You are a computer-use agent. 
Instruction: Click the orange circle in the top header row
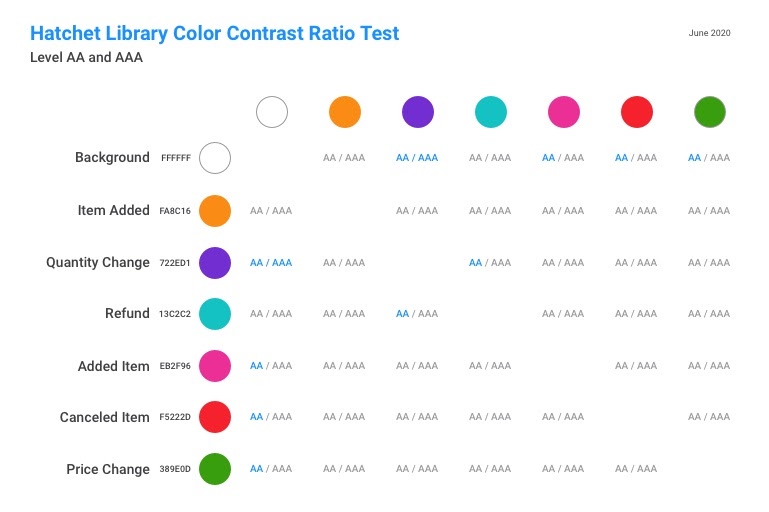click(x=345, y=112)
